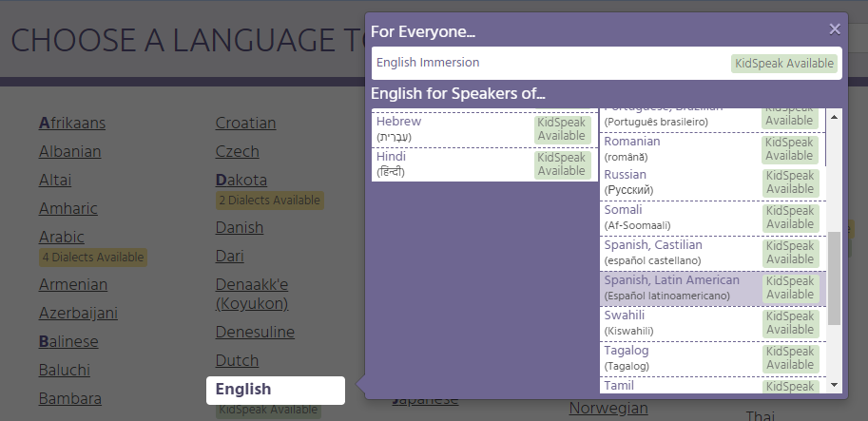Open the Norwegian language
This screenshot has width=868, height=421.
point(608,409)
